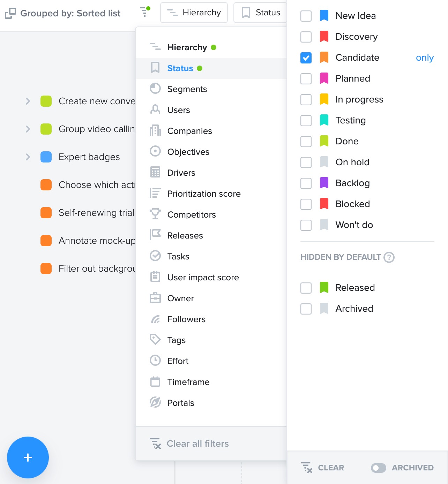
Task: Click the blue plus add button
Action: click(x=28, y=457)
